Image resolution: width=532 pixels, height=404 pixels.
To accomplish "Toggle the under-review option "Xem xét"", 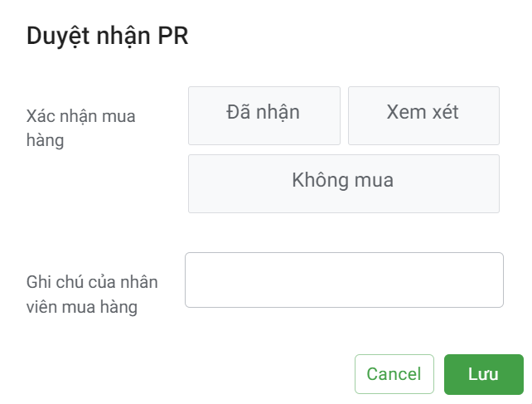I will tap(423, 115).
